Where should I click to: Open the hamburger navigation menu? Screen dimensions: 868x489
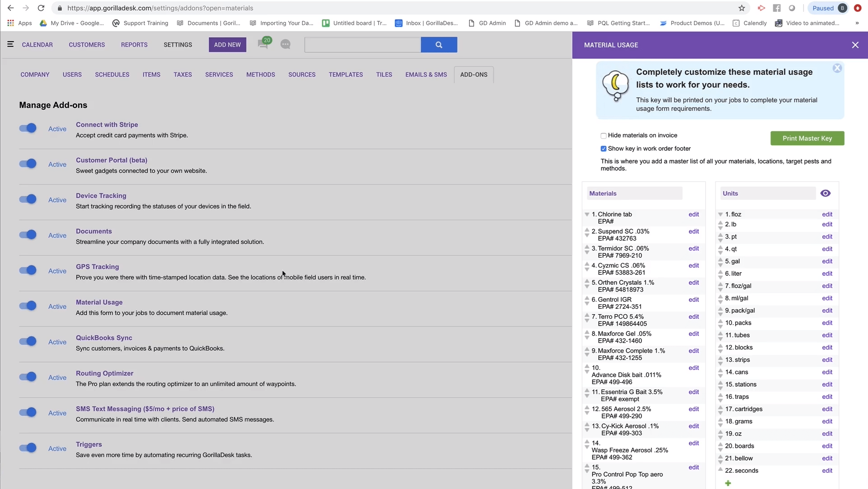coord(10,44)
